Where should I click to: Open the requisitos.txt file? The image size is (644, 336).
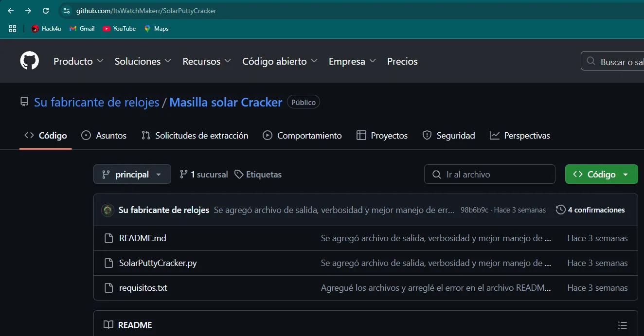[x=143, y=288]
